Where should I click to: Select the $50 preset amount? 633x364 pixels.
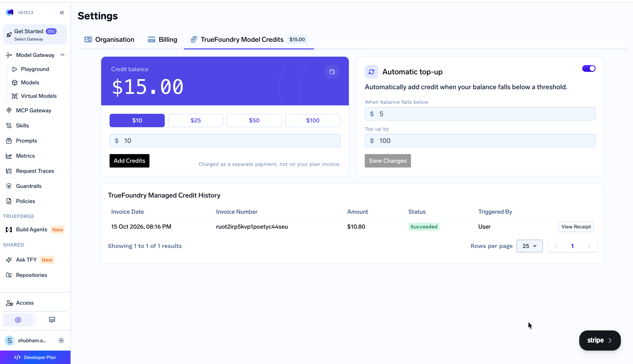click(254, 120)
